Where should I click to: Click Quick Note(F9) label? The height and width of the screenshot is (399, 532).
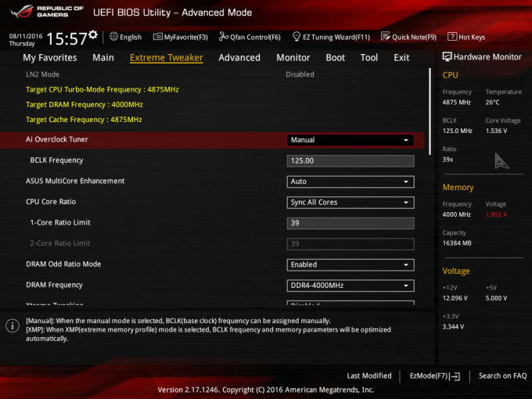[415, 37]
